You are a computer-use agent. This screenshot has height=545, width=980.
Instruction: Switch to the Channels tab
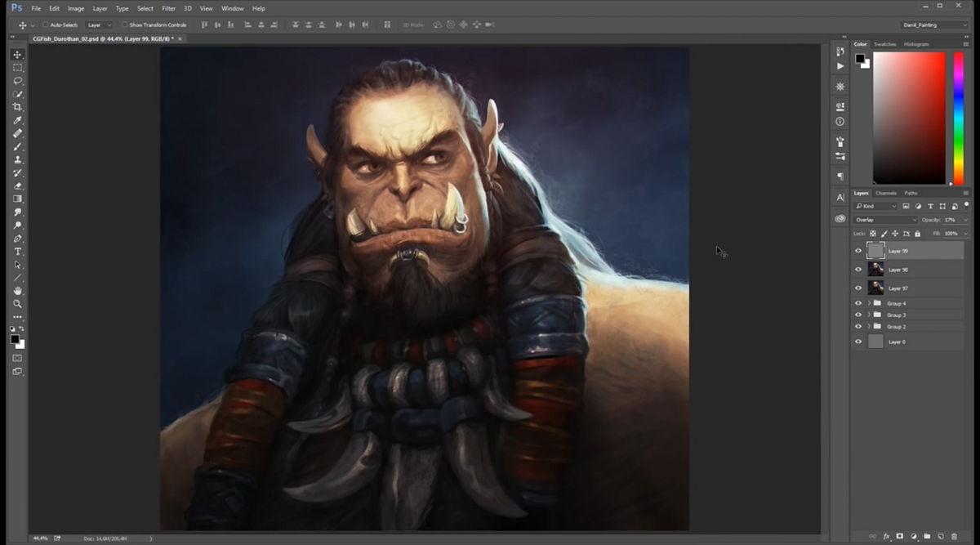(x=886, y=193)
